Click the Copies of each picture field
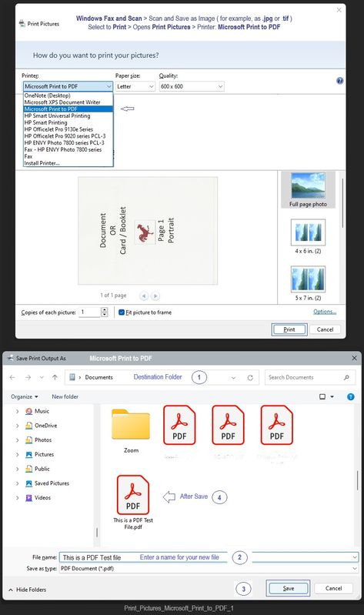The width and height of the screenshot is (364, 615). (x=90, y=313)
